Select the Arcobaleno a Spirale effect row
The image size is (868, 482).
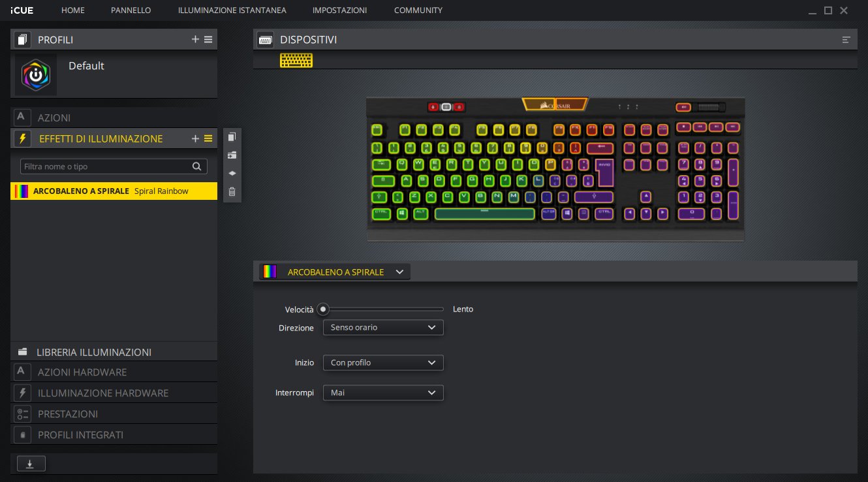coord(114,191)
